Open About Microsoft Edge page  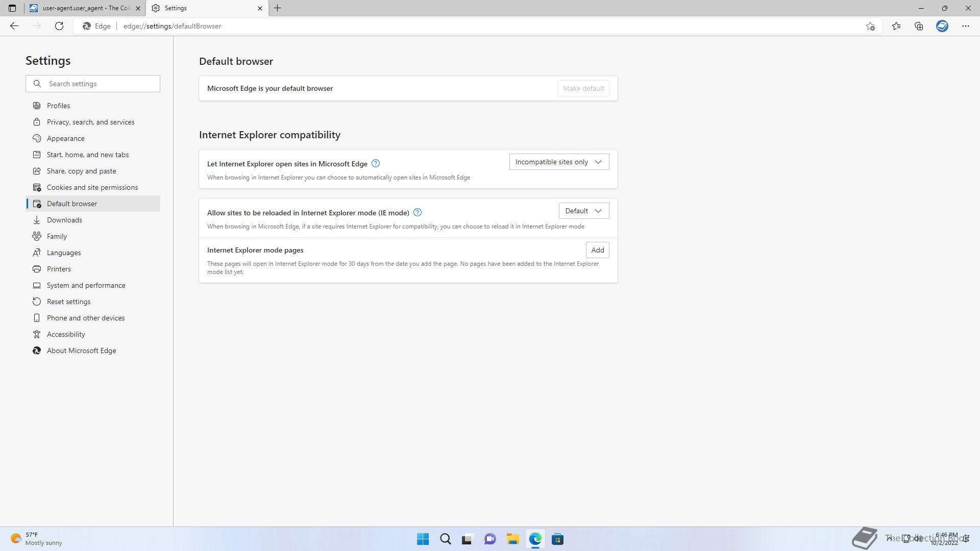pyautogui.click(x=93, y=350)
